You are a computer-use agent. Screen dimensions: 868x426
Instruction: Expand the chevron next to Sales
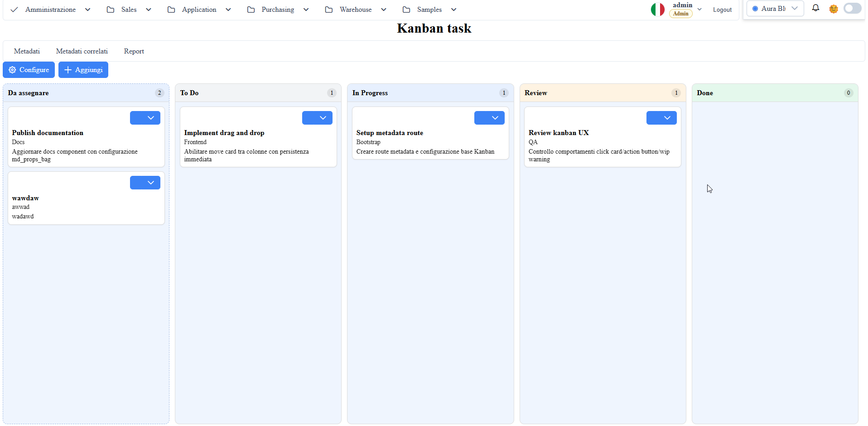(x=149, y=10)
